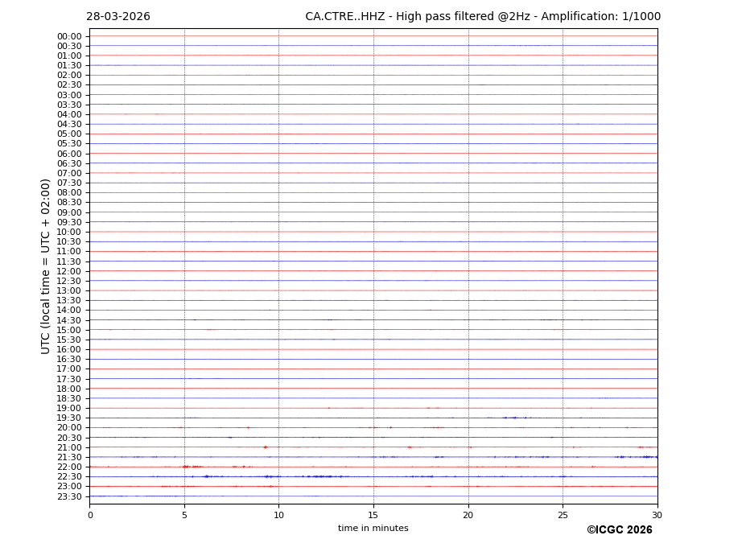Click the UTC local time y-axis label
This screenshot has width=746, height=560.
click(x=47, y=266)
